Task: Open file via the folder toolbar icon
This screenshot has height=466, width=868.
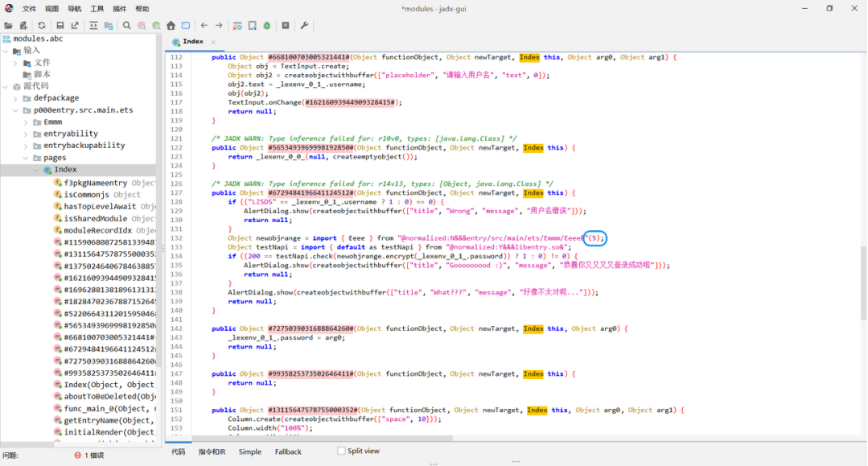Action: (8, 26)
